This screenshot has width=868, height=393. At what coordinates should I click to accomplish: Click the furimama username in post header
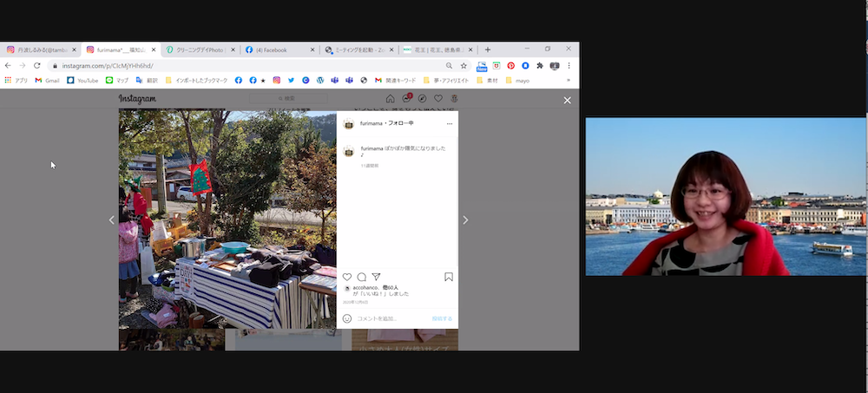click(372, 124)
